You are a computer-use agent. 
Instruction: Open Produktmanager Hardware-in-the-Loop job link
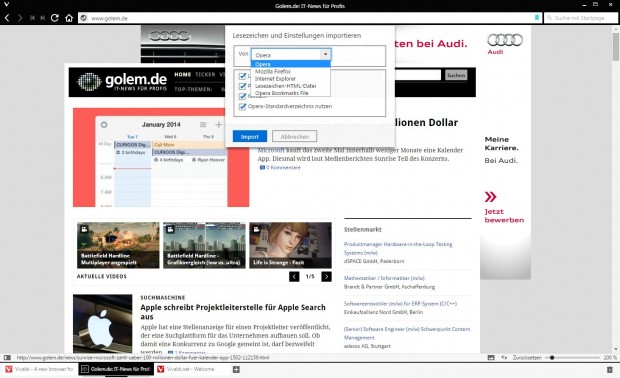tap(398, 248)
